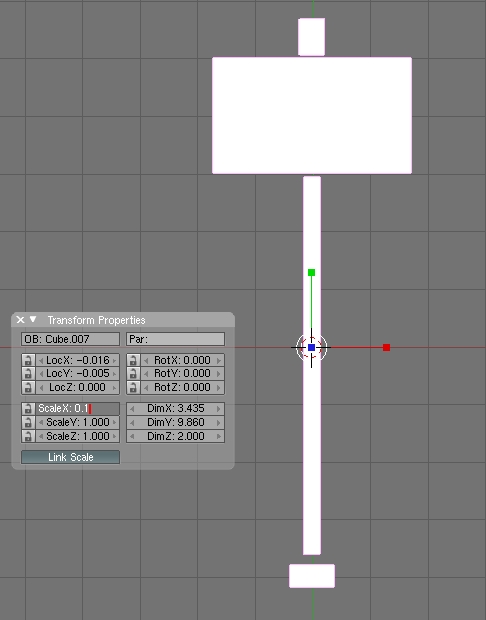486x620 pixels.
Task: Decrease DimY with left arrow
Action: (132, 422)
